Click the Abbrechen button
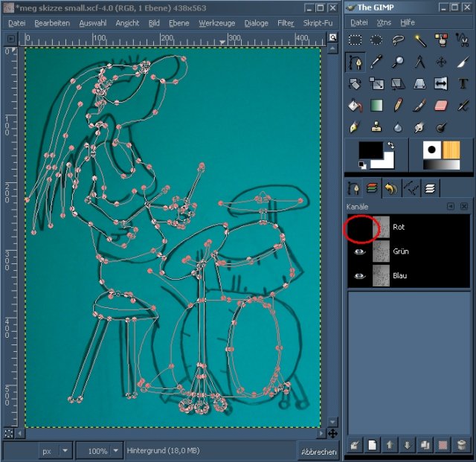Viewport: 476px width, 462px height. [x=319, y=452]
